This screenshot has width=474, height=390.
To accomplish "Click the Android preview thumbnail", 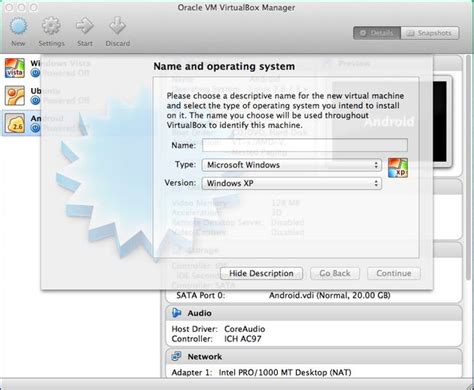I will pyautogui.click(x=389, y=122).
